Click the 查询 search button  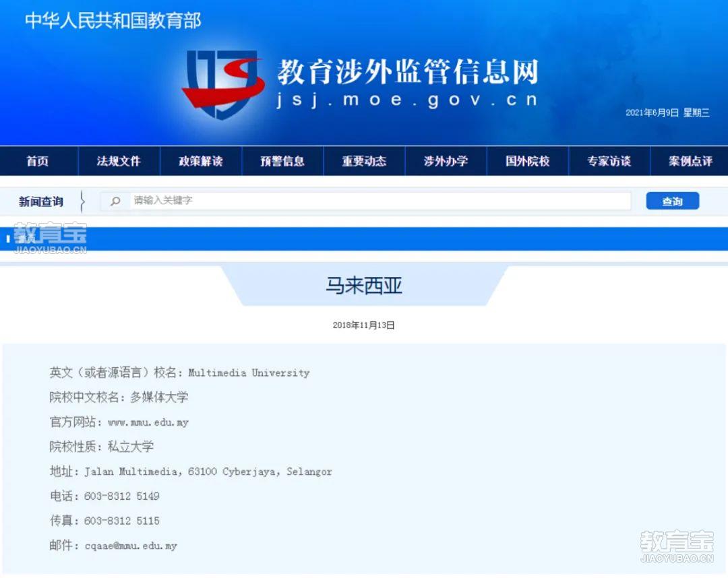pos(672,201)
